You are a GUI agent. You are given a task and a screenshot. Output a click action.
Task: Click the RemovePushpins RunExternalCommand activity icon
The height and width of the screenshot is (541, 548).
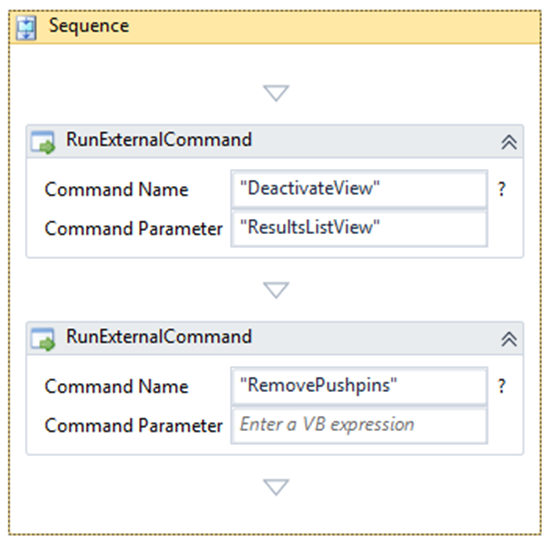[x=42, y=338]
